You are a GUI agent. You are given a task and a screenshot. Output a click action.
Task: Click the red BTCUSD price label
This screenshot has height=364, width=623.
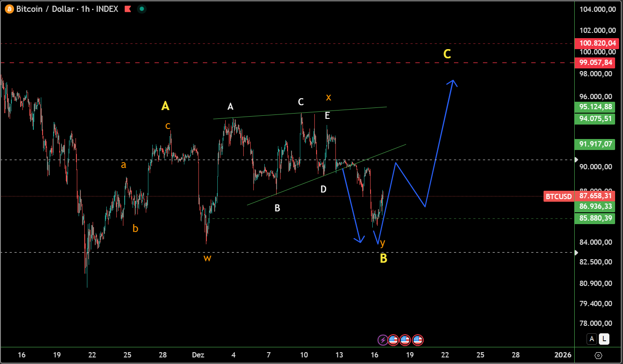(x=558, y=196)
